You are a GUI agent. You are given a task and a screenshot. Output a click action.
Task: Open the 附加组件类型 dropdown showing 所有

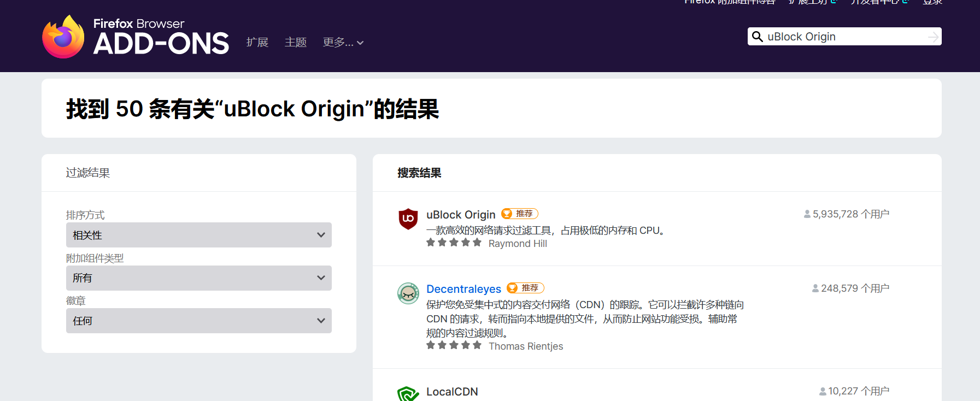[198, 278]
